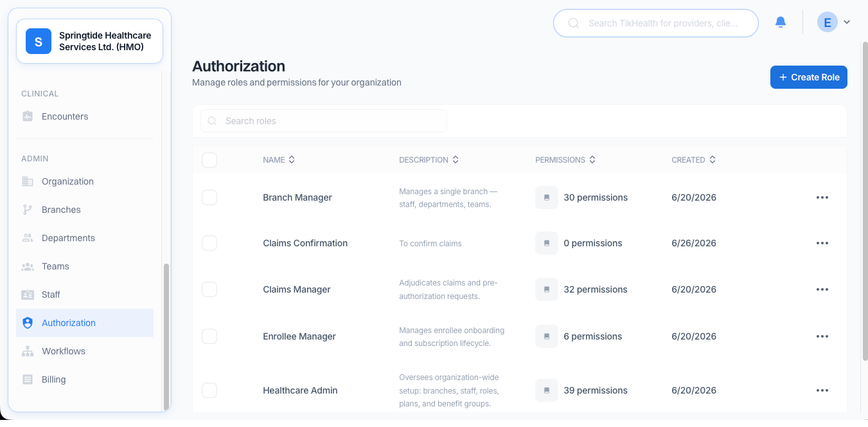Image resolution: width=868 pixels, height=427 pixels.
Task: Click the Claims Manager role name
Action: [297, 289]
